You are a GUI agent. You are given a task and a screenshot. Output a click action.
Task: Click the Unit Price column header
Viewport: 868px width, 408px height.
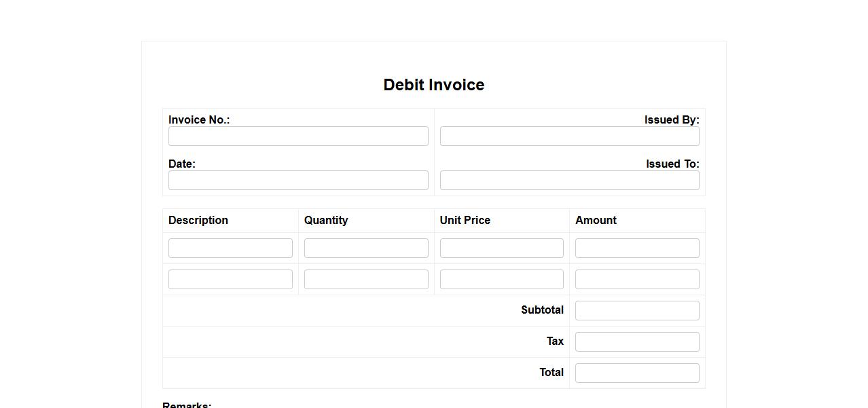[465, 220]
